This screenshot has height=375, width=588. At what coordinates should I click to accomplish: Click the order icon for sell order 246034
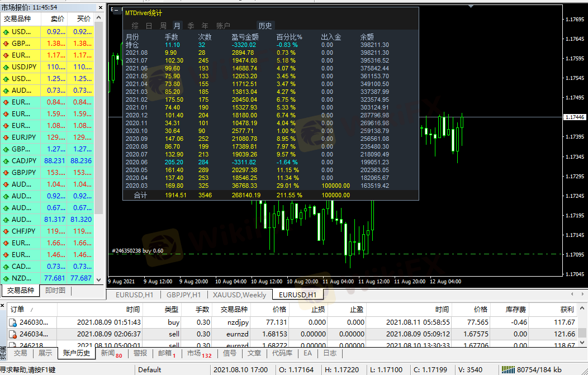(x=12, y=334)
